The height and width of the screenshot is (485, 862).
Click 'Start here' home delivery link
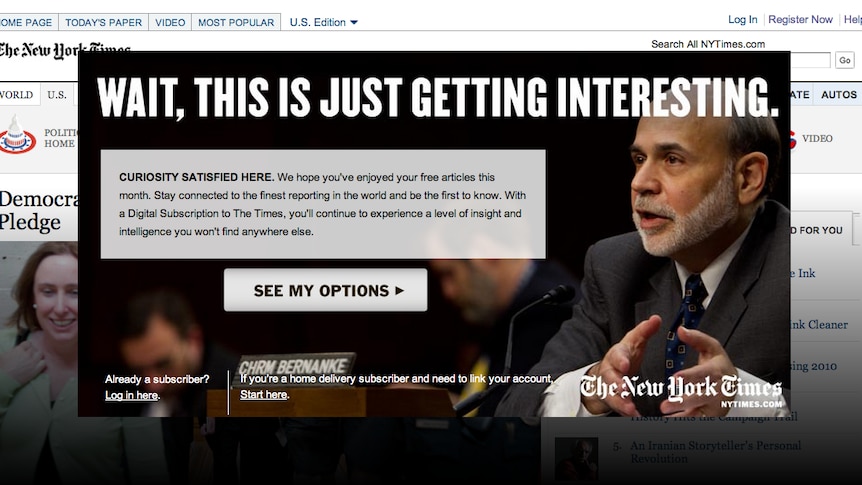pos(264,395)
